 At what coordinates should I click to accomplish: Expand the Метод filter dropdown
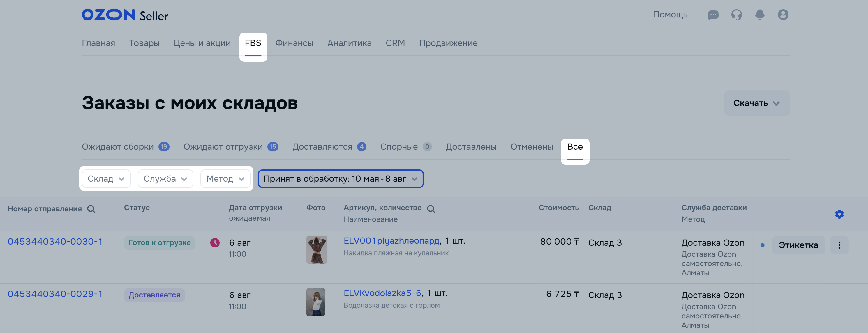coord(225,178)
